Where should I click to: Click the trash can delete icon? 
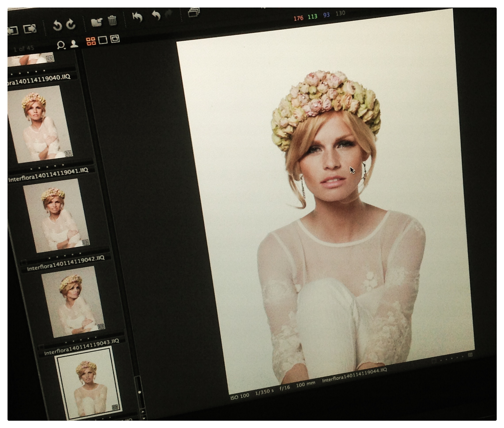(x=112, y=20)
